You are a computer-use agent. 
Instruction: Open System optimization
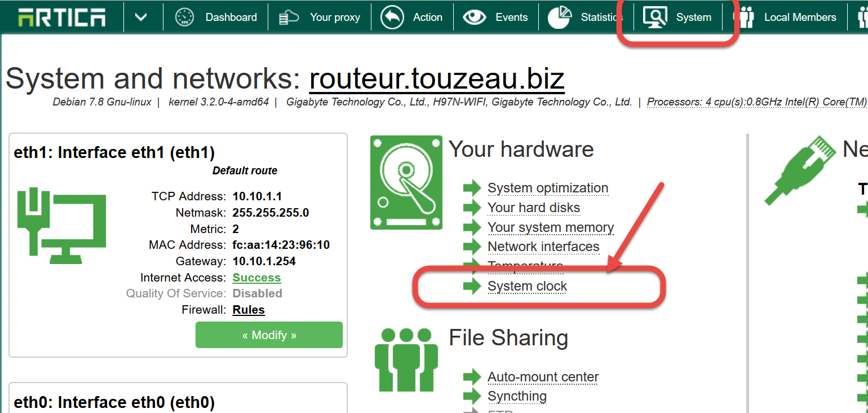548,188
